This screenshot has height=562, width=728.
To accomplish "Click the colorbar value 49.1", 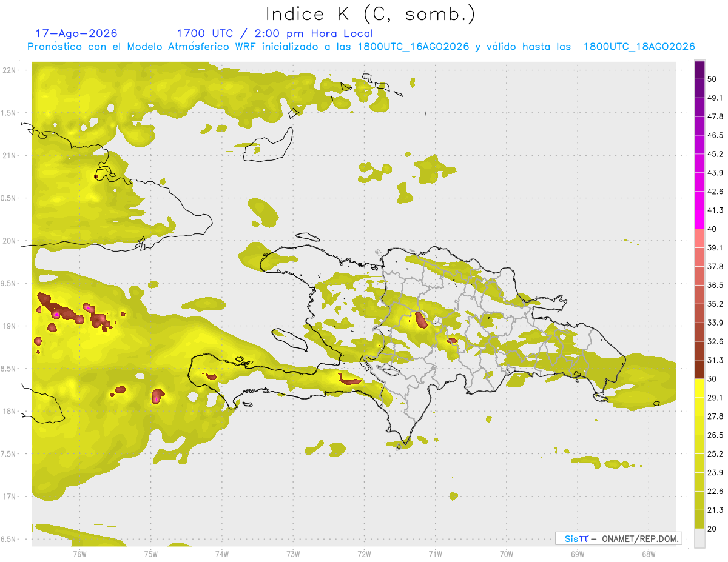I will pyautogui.click(x=715, y=98).
